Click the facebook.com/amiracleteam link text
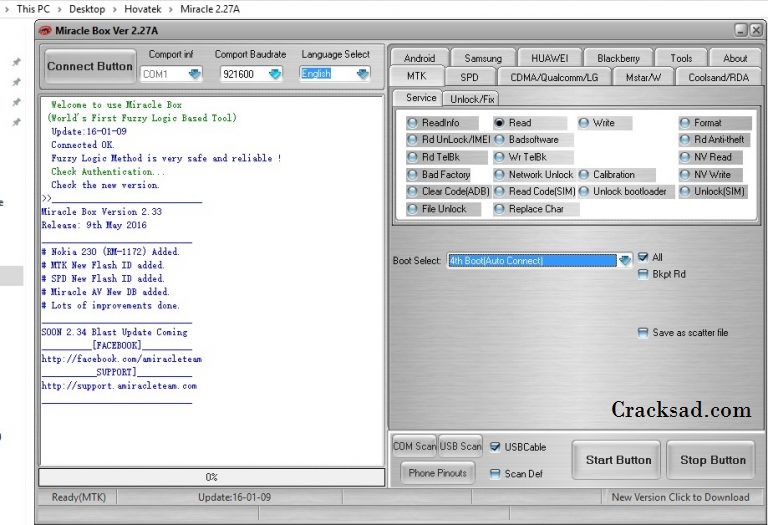The width and height of the screenshot is (768, 525). pos(121,359)
